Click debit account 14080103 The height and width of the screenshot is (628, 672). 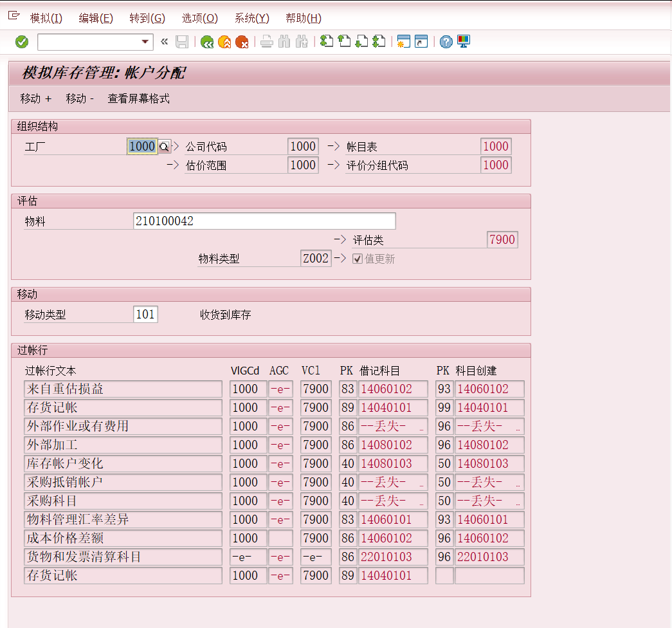coord(393,464)
